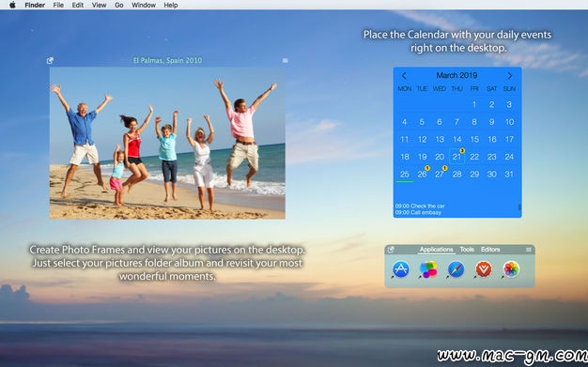The width and height of the screenshot is (588, 367).
Task: Click the SUN column header
Action: 509,89
